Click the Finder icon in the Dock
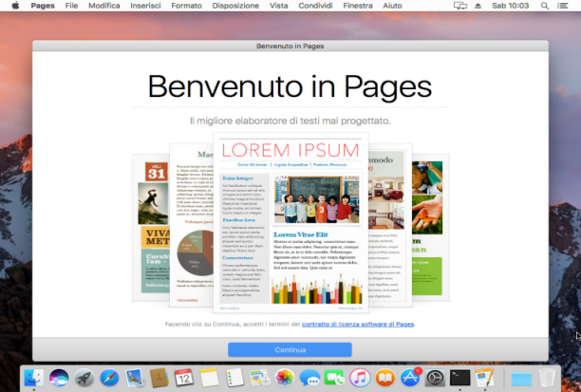The height and width of the screenshot is (392, 581). pyautogui.click(x=34, y=379)
